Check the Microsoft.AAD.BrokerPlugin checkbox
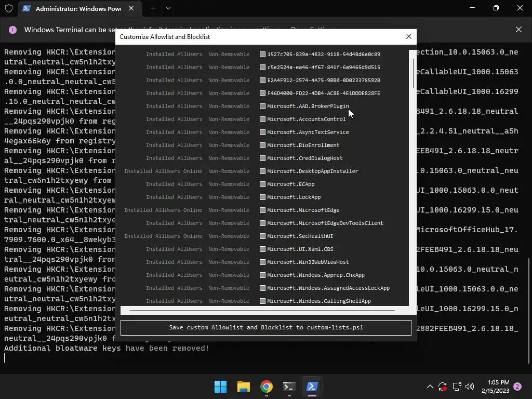 click(x=262, y=106)
